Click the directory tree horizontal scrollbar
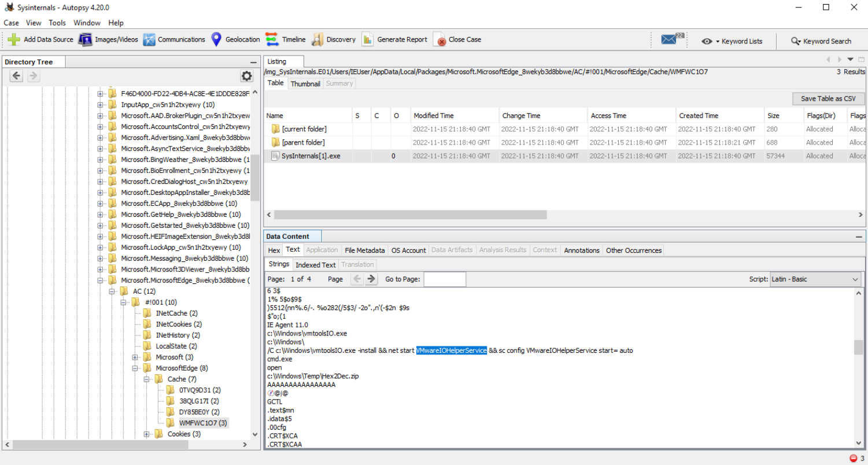 [x=99, y=445]
